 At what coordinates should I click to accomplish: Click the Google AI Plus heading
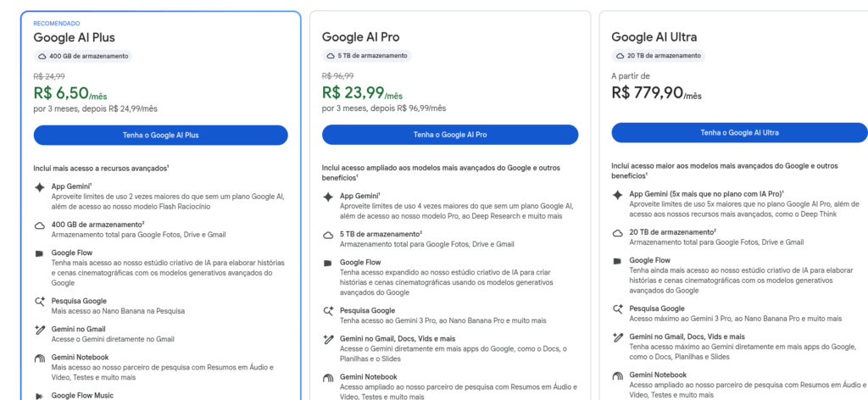coord(75,37)
